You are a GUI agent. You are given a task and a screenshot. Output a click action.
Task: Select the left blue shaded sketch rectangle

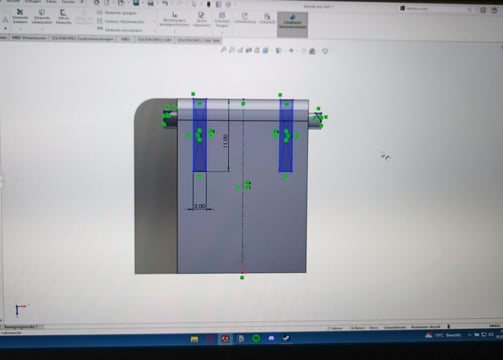pos(200,135)
